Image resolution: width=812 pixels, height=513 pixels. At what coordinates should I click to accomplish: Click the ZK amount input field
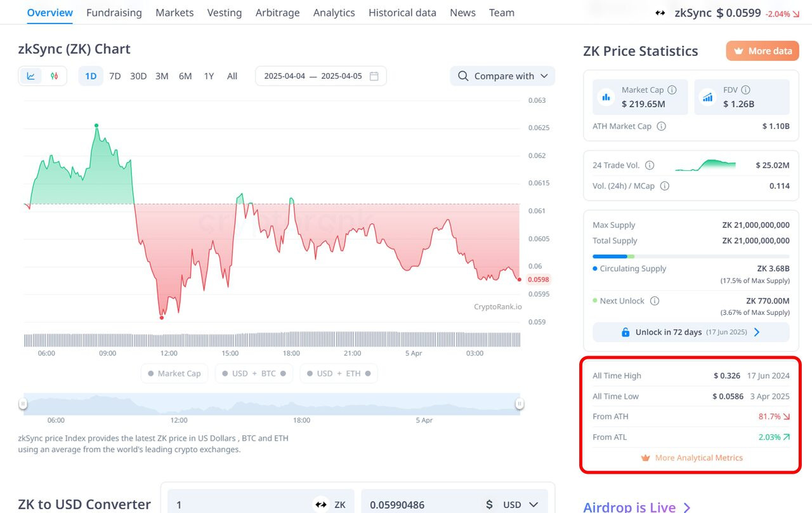tap(241, 505)
